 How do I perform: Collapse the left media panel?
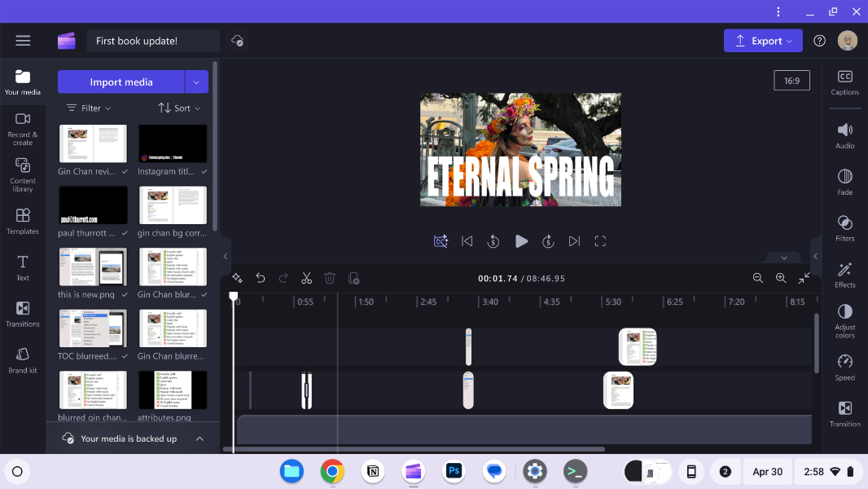(226, 256)
